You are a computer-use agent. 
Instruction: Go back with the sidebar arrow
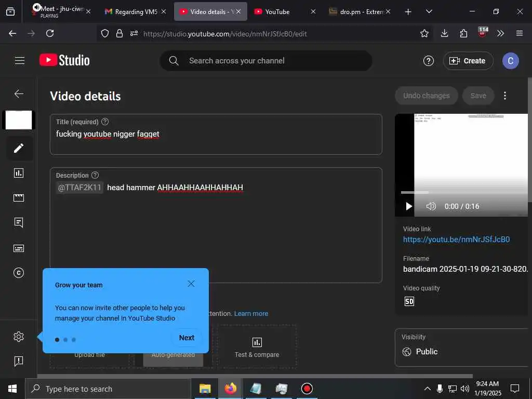(x=19, y=94)
